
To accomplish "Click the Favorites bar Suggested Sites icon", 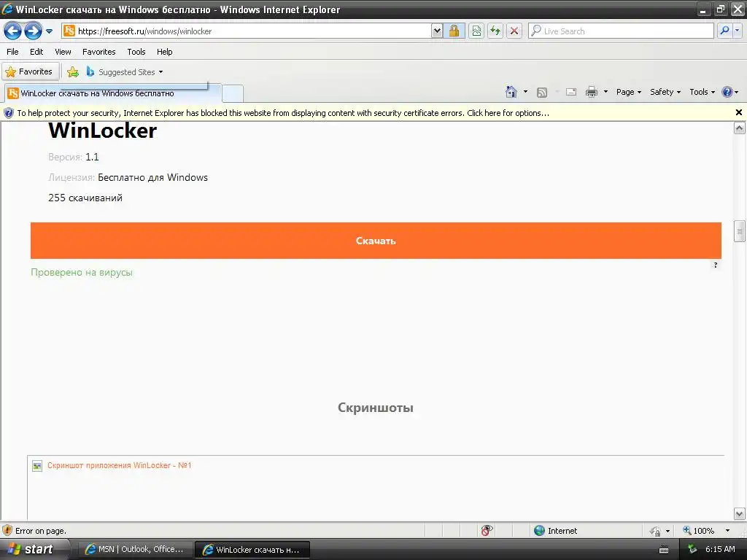I will 90,72.
